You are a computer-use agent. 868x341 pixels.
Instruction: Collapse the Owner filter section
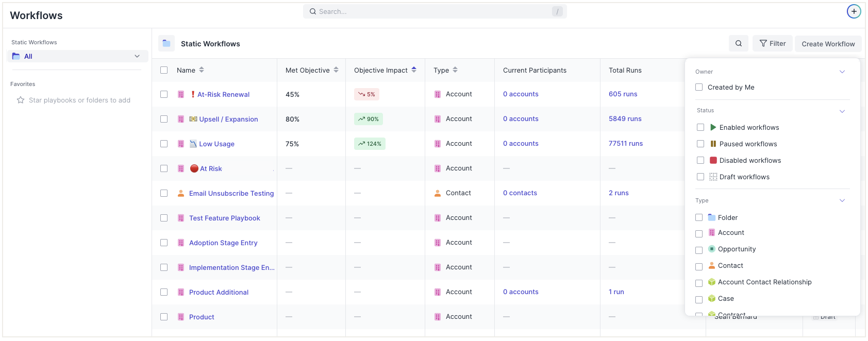pos(842,72)
